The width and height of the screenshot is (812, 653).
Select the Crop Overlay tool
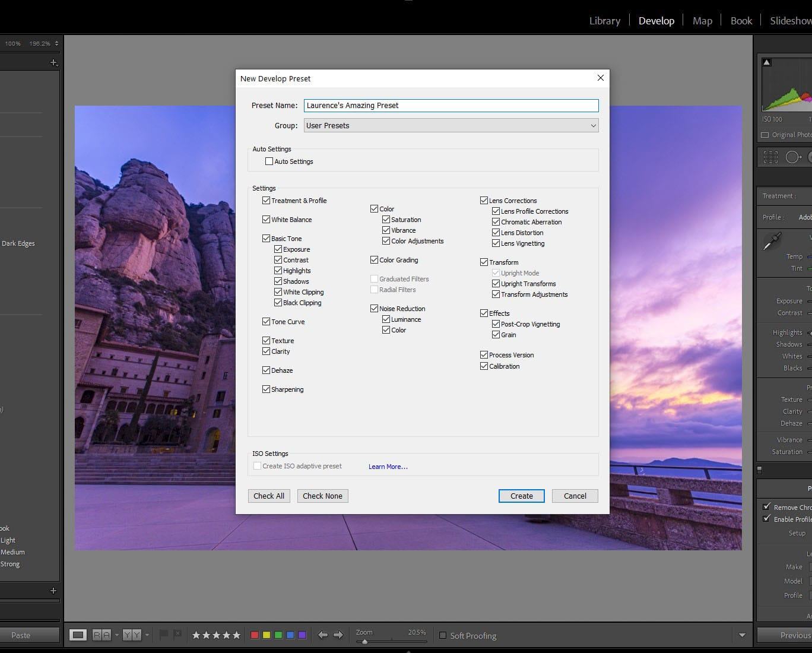pyautogui.click(x=770, y=157)
